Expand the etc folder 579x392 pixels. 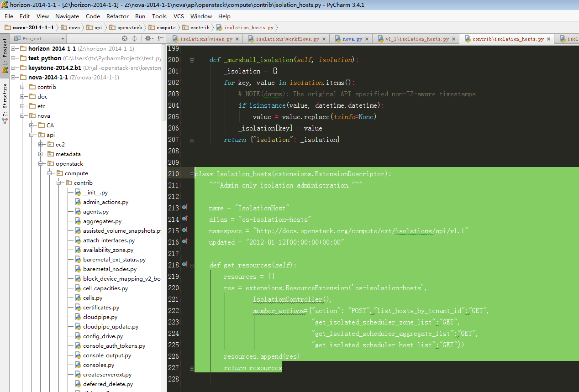(23, 106)
